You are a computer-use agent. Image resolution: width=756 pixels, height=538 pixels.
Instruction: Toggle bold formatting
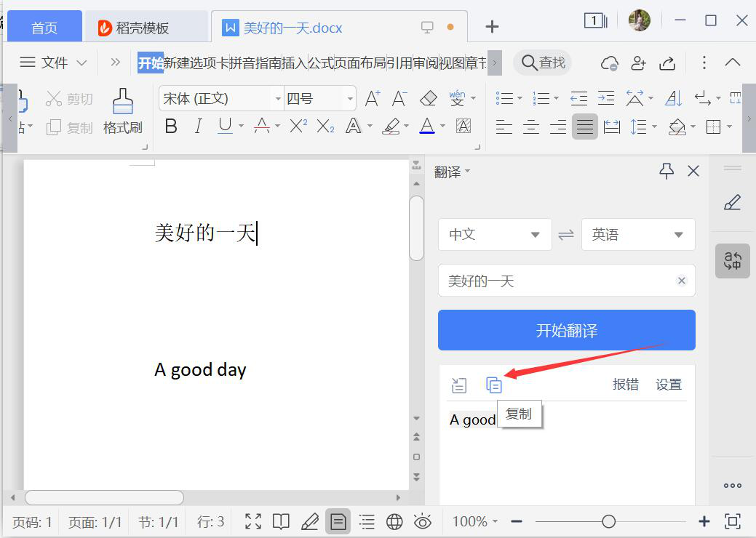pyautogui.click(x=171, y=127)
